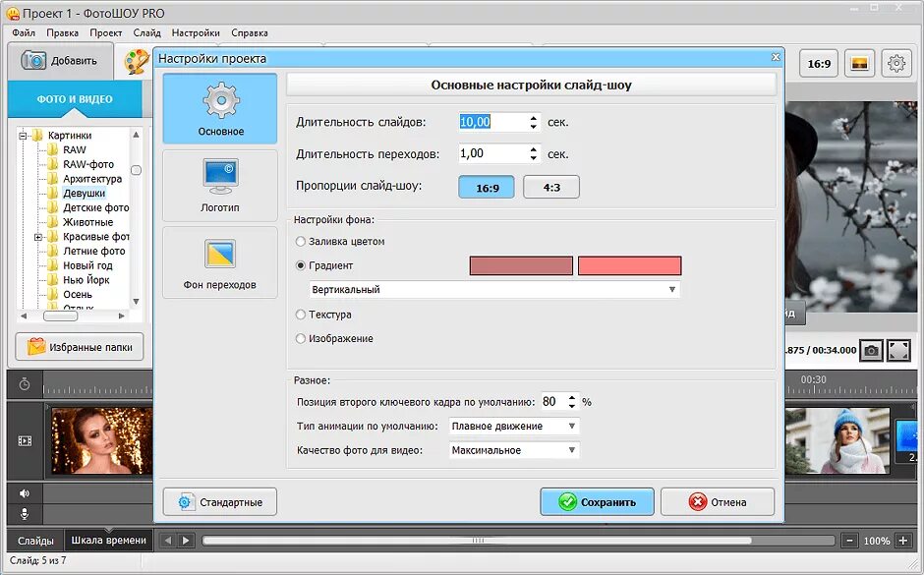Select first slide thumbnail of woman with lights
This screenshot has height=575, width=924.
pos(102,440)
